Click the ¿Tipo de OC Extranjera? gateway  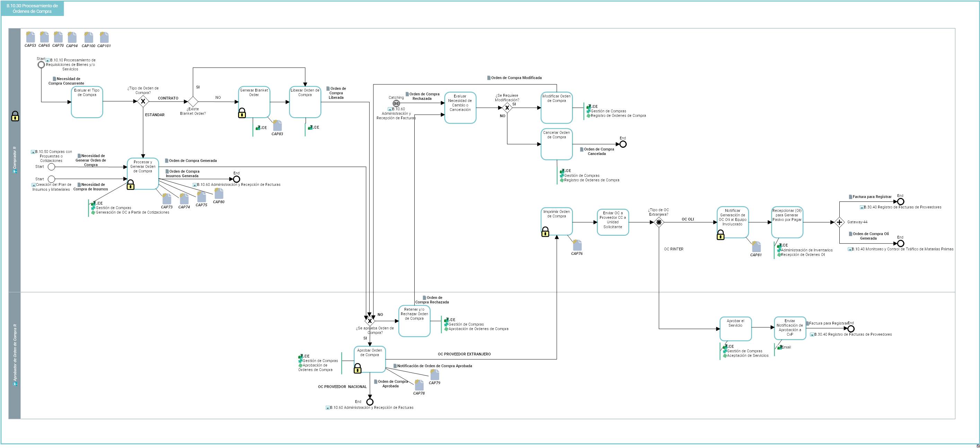(x=659, y=222)
